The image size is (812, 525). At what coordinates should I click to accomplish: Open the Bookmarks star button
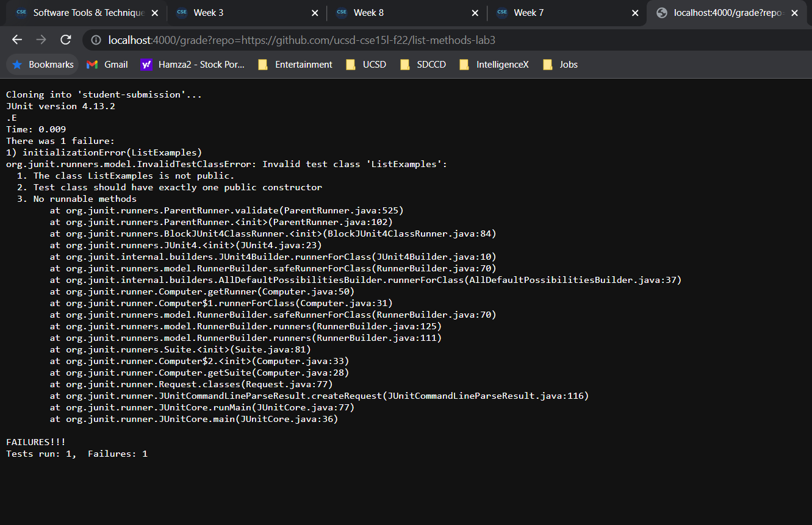[x=43, y=65]
